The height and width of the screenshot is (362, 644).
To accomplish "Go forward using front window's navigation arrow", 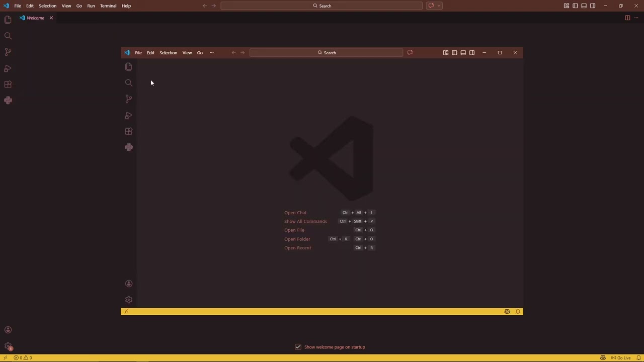I will [x=243, y=53].
